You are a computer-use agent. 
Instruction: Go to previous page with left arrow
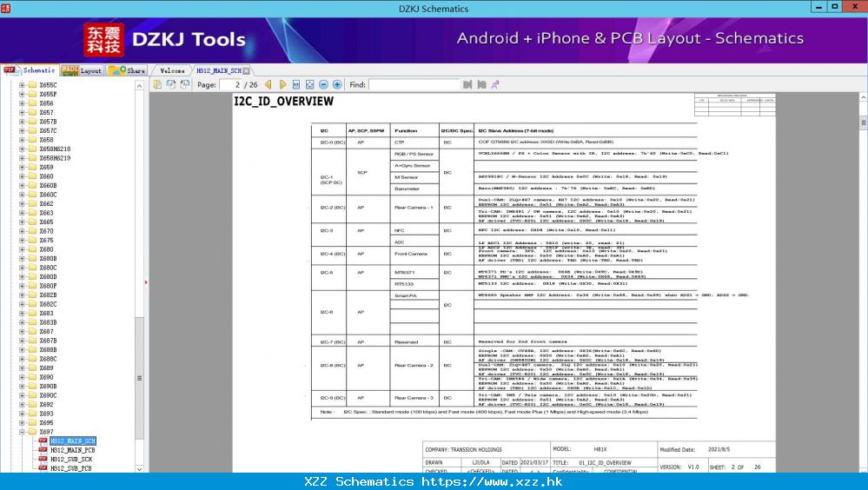coord(268,85)
